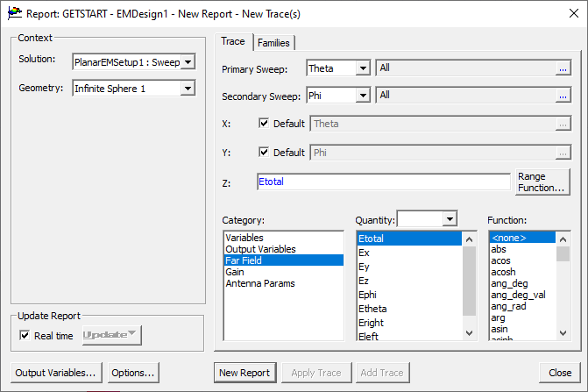Click the New Report button

point(244,373)
